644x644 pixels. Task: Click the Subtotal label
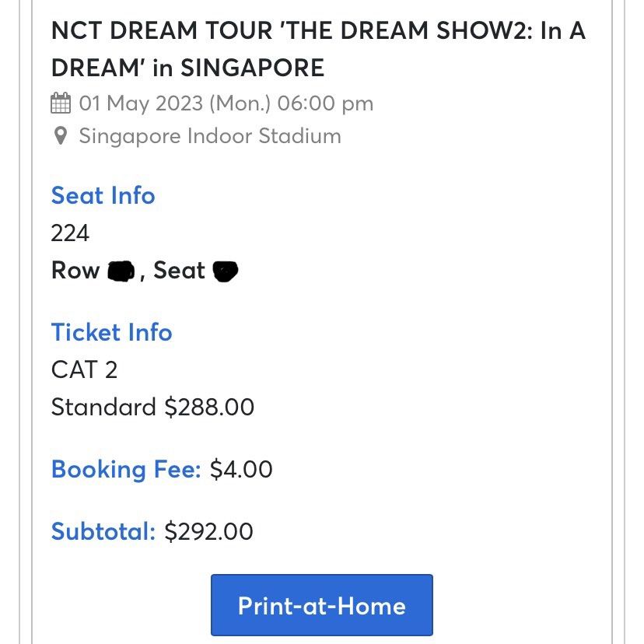pos(103,531)
